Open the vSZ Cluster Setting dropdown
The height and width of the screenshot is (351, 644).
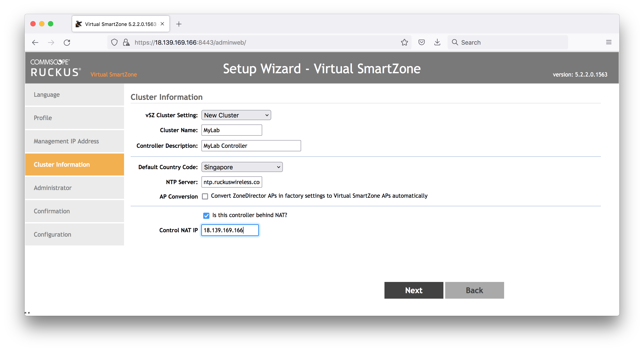(x=236, y=115)
